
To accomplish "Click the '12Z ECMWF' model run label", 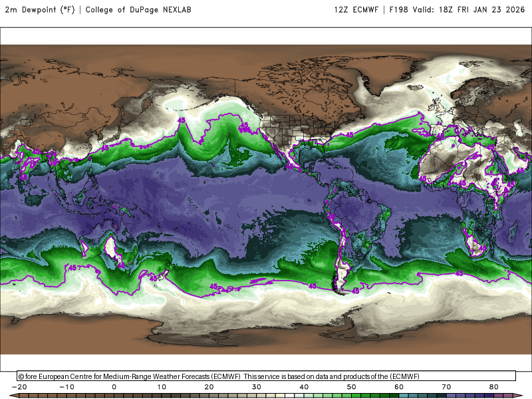I will 356,9.
